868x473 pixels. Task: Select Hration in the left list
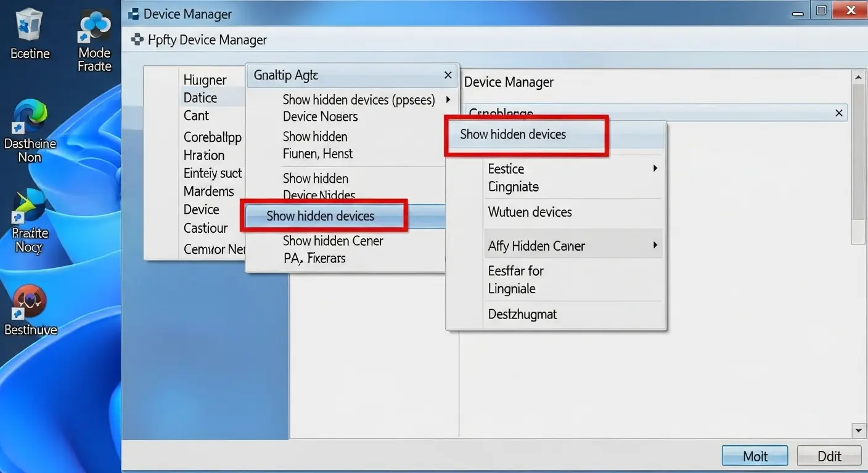pyautogui.click(x=204, y=155)
